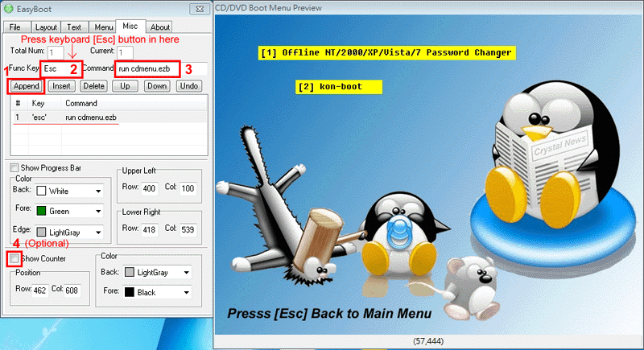Click the counter Back LightGray swatch
Screen dimensions: 644x350
point(130,272)
